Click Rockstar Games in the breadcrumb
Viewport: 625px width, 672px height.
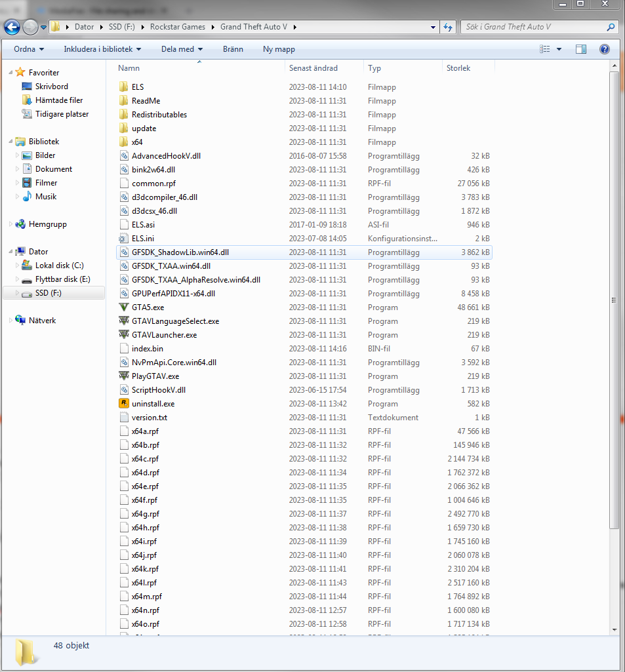pyautogui.click(x=178, y=27)
